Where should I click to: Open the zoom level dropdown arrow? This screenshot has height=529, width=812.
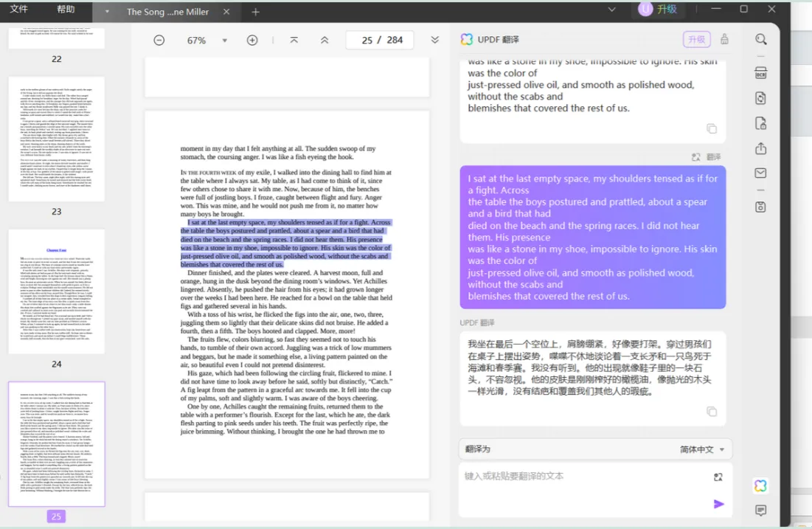[224, 40]
